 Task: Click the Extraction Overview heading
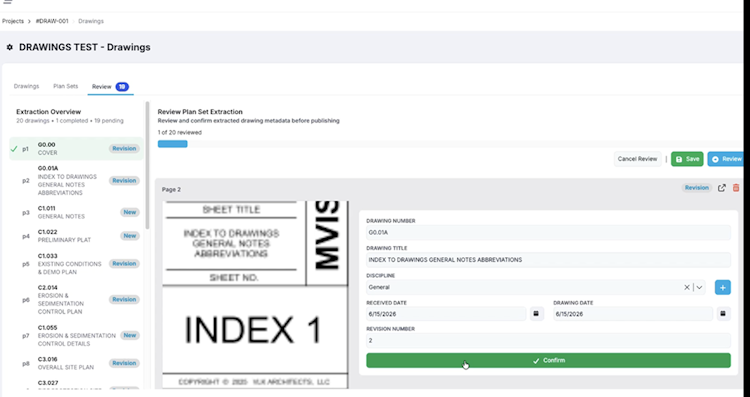click(49, 111)
